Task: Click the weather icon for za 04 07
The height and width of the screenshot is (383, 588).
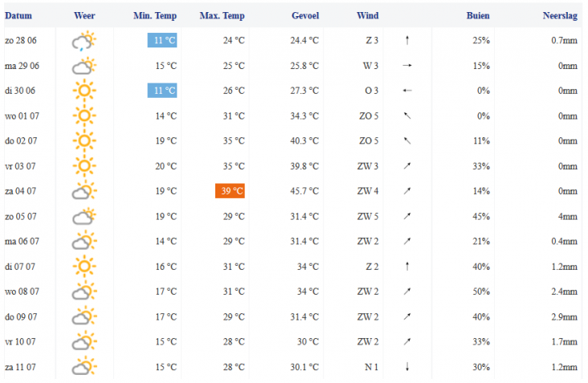Action: pyautogui.click(x=84, y=191)
